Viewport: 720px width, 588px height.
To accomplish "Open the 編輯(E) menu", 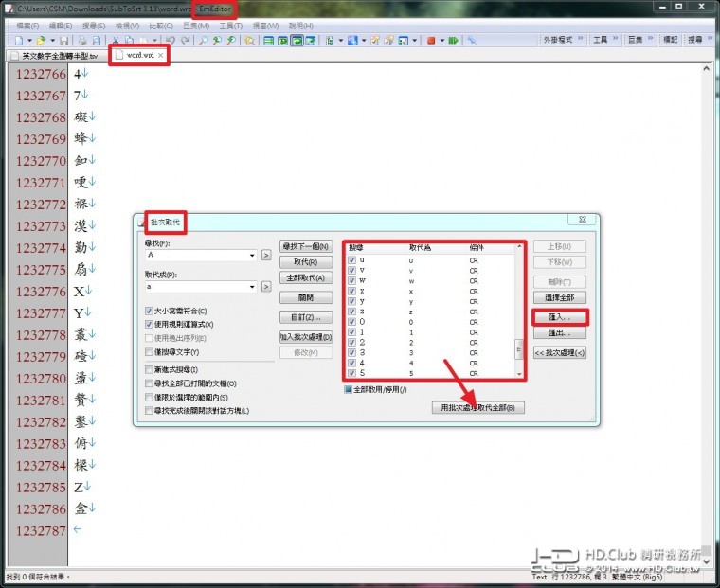I will coord(61,26).
